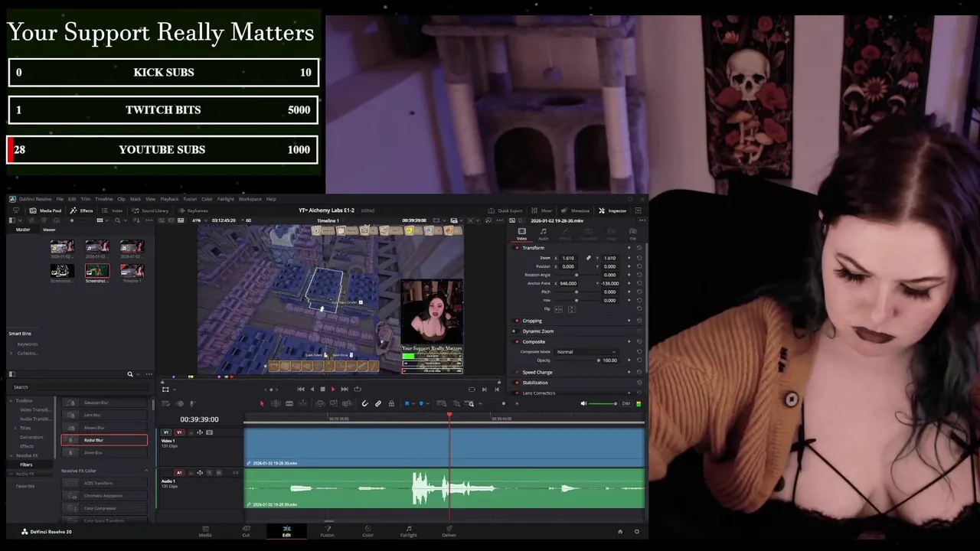Click the DIM audio button
This screenshot has width=980, height=551.
click(x=626, y=403)
